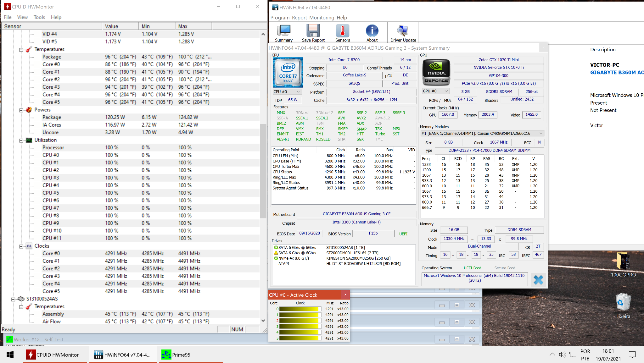This screenshot has height=363, width=644.
Task: Click the Core 0 active clock bar
Action: tap(300, 309)
